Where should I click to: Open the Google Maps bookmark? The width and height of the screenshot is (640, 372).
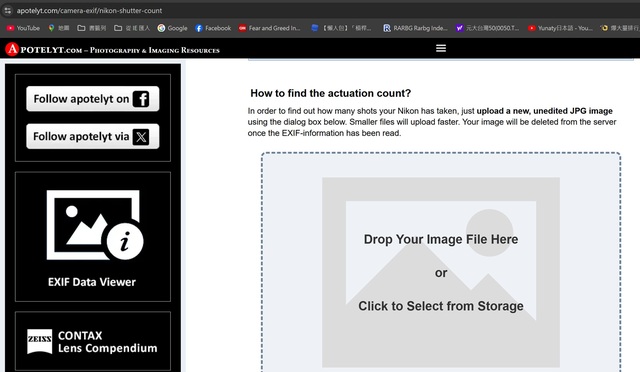point(58,28)
